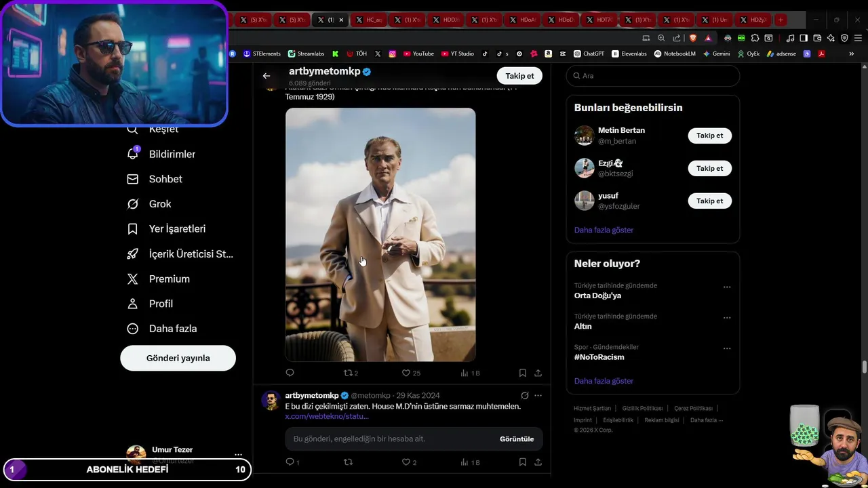Open Yer İşaretleri bookmarks
868x488 pixels.
(166, 229)
